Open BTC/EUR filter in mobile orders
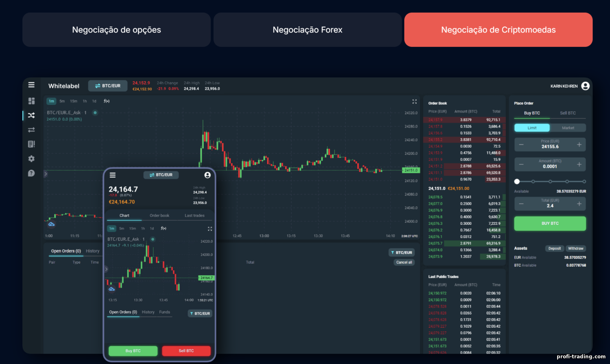Screen dimensions: 610x364 (200, 314)
